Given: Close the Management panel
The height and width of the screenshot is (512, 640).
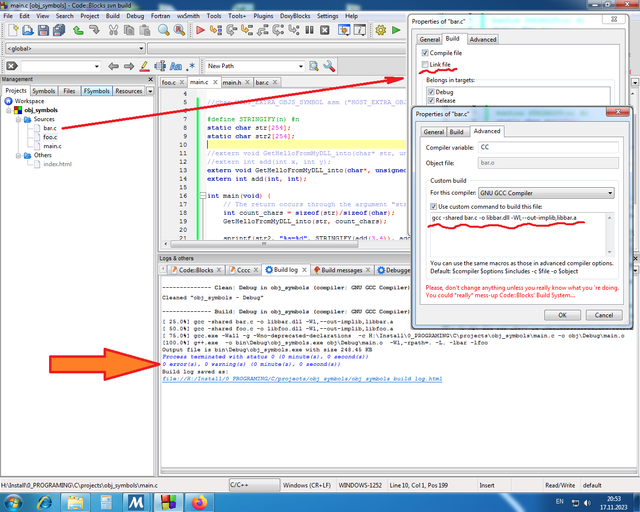Looking at the screenshot, I should [150, 79].
